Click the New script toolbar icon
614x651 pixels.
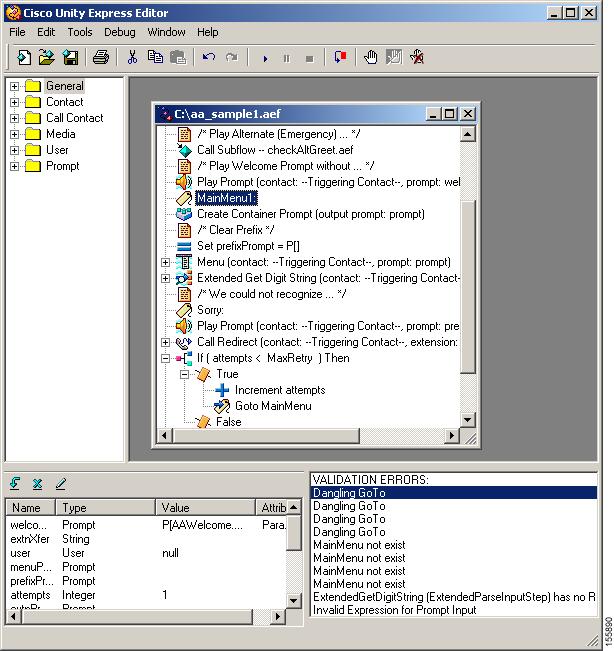point(24,57)
